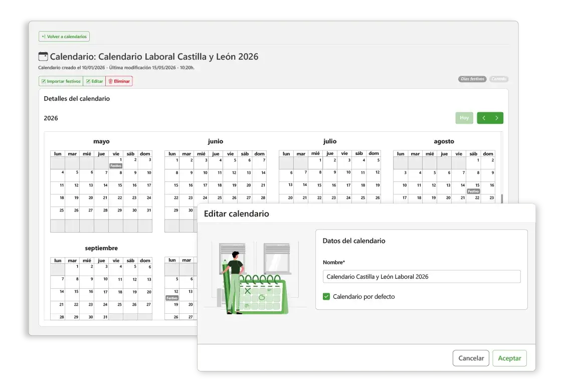Click the import icon on Importar festivos

click(x=44, y=81)
